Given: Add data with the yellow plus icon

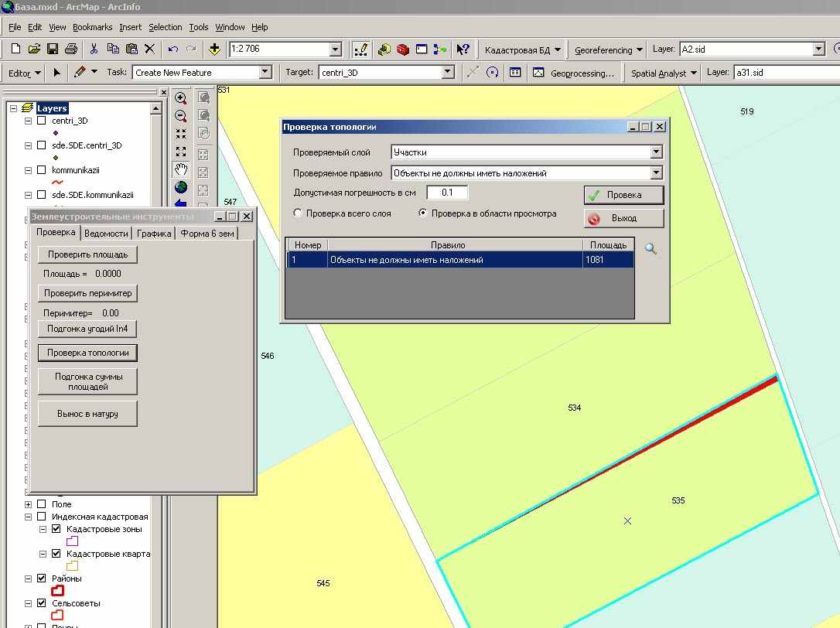Looking at the screenshot, I should click(214, 49).
